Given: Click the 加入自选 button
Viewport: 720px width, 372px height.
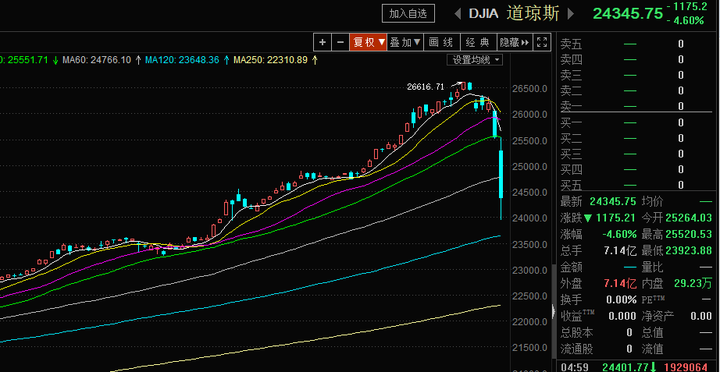Looking at the screenshot, I should point(408,14).
